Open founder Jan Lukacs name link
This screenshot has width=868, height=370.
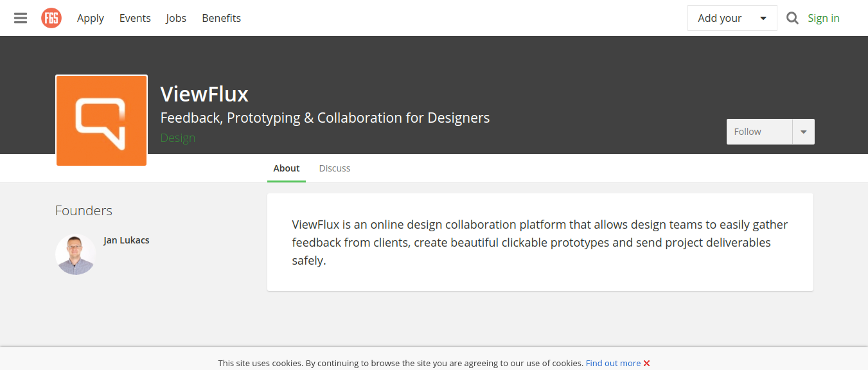(x=126, y=240)
